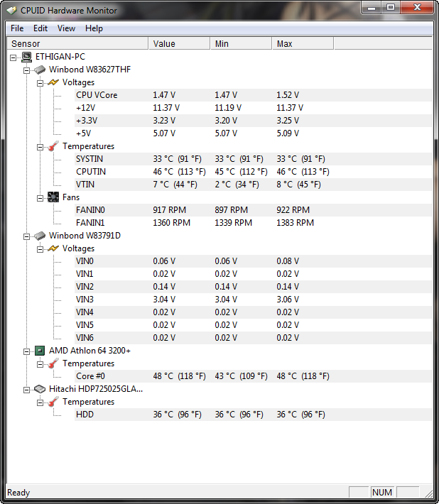Click the 1360 RPM value of FANIN1
The height and width of the screenshot is (504, 439).
(171, 223)
